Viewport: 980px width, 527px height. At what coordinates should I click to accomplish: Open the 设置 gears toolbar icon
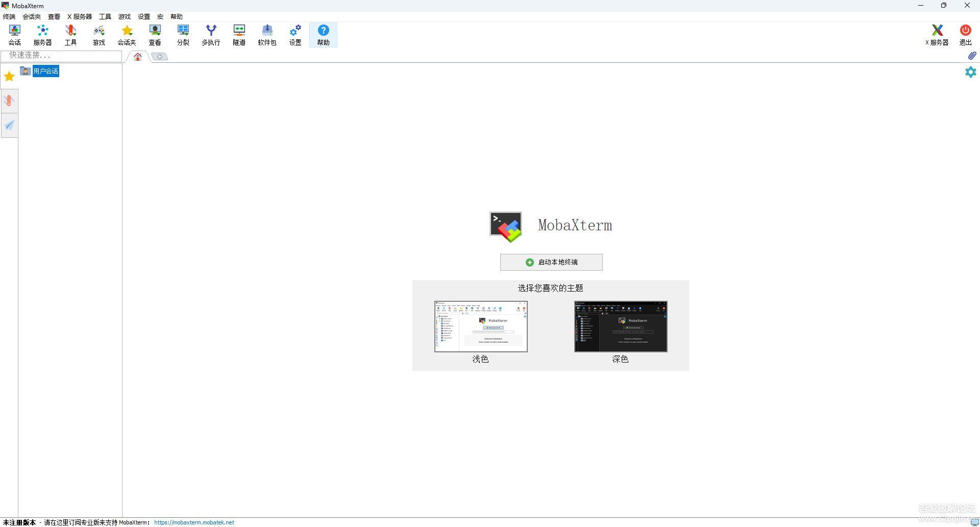[296, 35]
